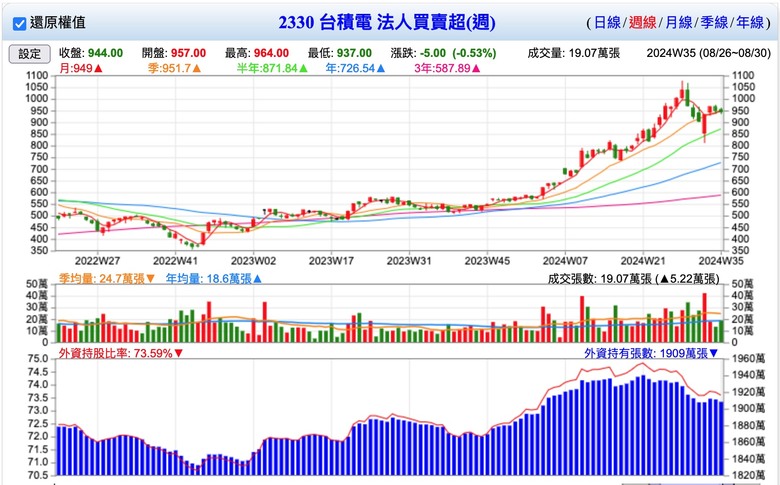Click the 2023W45 x-axis label

[487, 261]
